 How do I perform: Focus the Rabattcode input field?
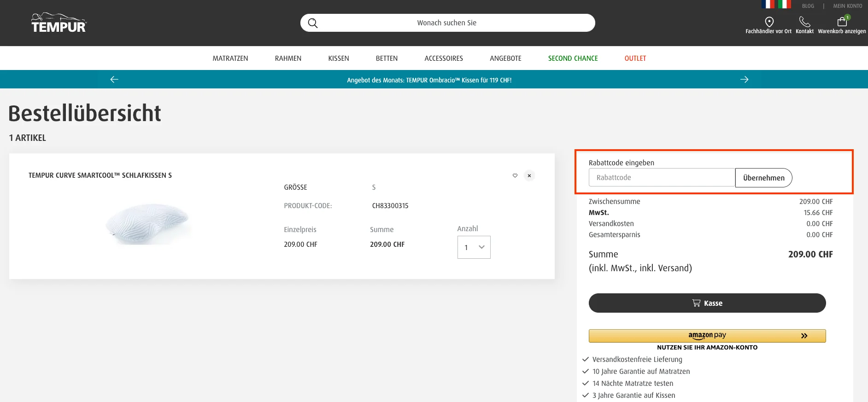662,177
